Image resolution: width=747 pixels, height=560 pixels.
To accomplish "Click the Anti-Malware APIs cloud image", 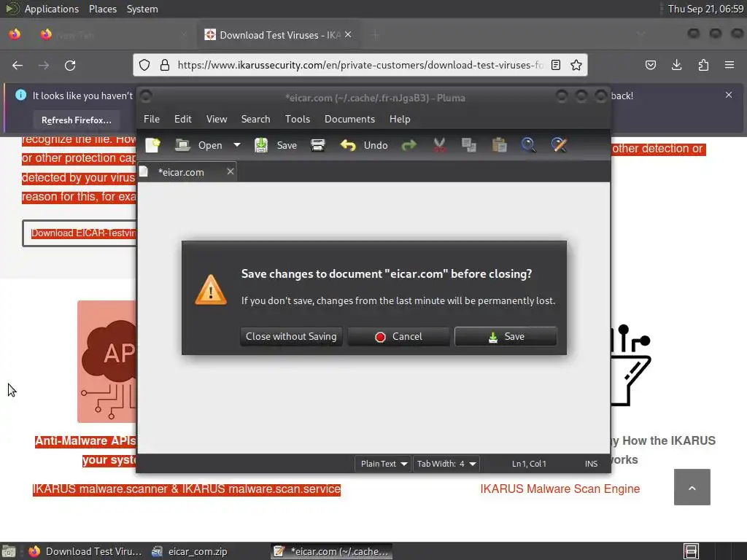I will click(x=107, y=362).
